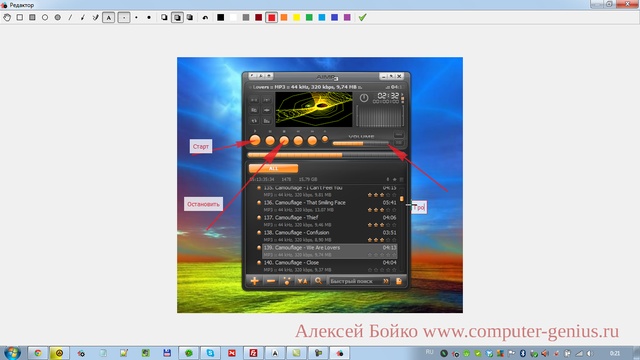Open the yellow AIMP taskbar icon
Image resolution: width=640 pixels, height=360 pixels.
tap(59, 353)
